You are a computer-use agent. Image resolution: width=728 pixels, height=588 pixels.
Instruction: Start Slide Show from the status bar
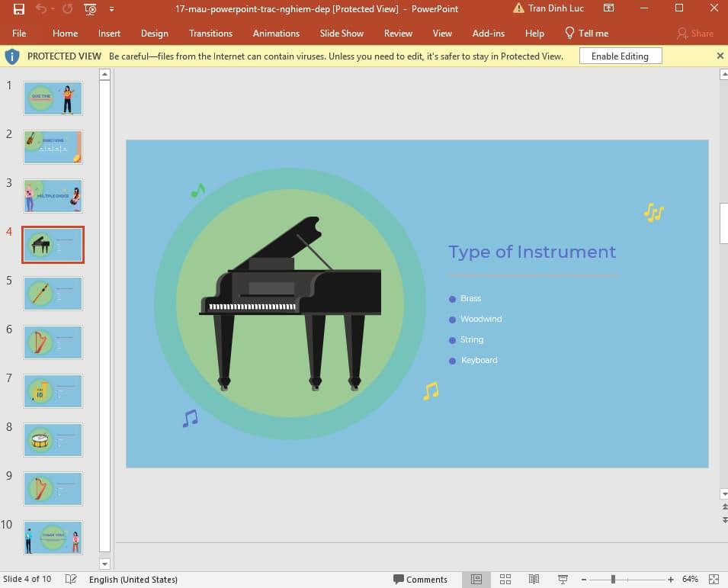coord(562,580)
